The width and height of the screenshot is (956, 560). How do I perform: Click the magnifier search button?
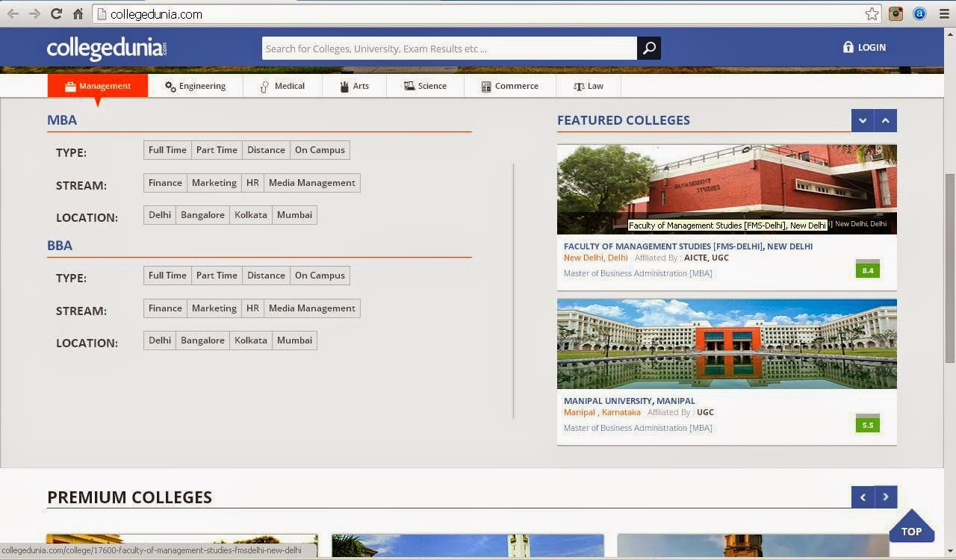(x=649, y=49)
